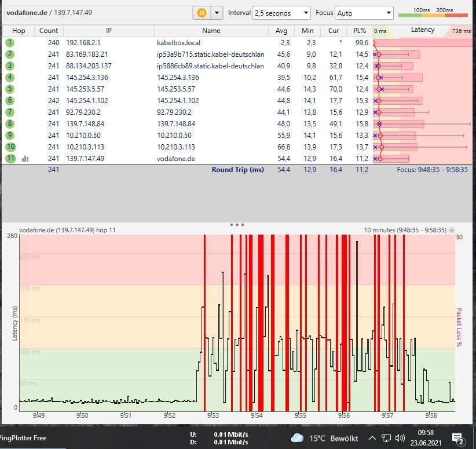Screen dimensions: 476x449
Task: Select the hop 11 green circle icon
Action: click(10, 158)
